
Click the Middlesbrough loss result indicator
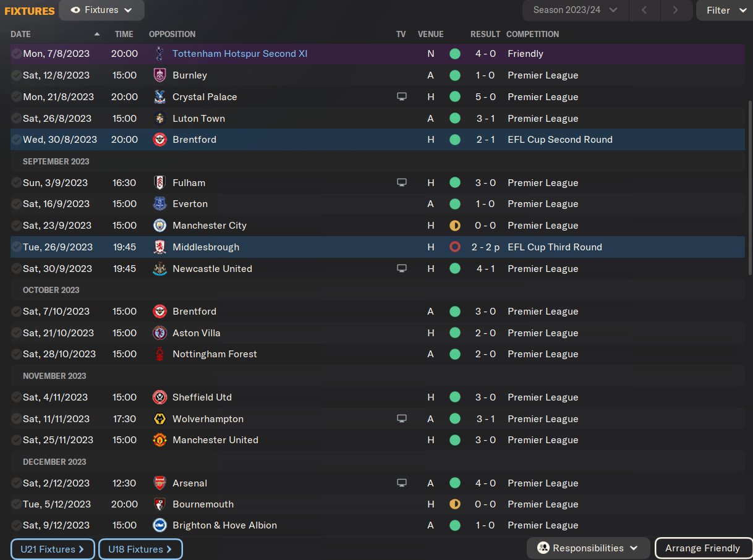tap(455, 247)
